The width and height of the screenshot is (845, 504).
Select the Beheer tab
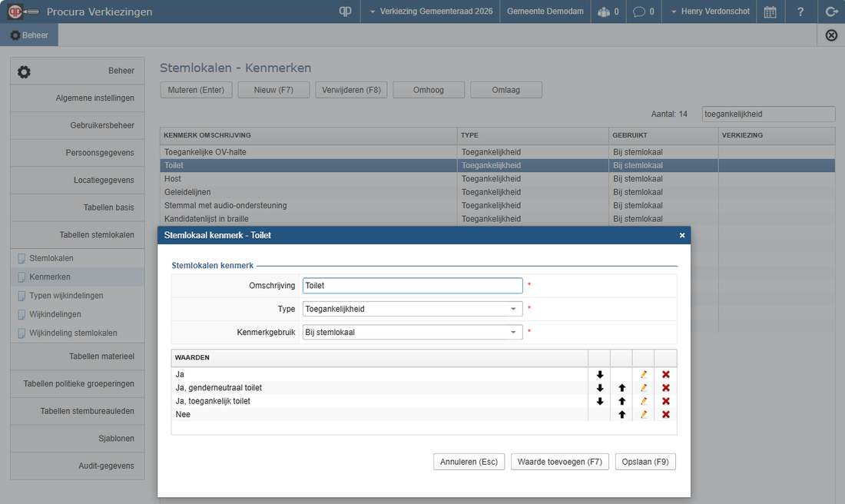tap(29, 35)
